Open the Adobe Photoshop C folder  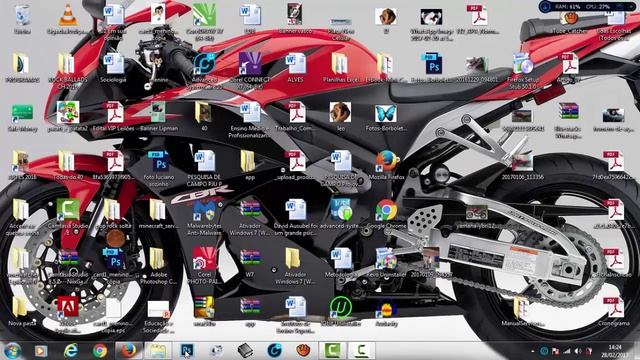tap(157, 258)
